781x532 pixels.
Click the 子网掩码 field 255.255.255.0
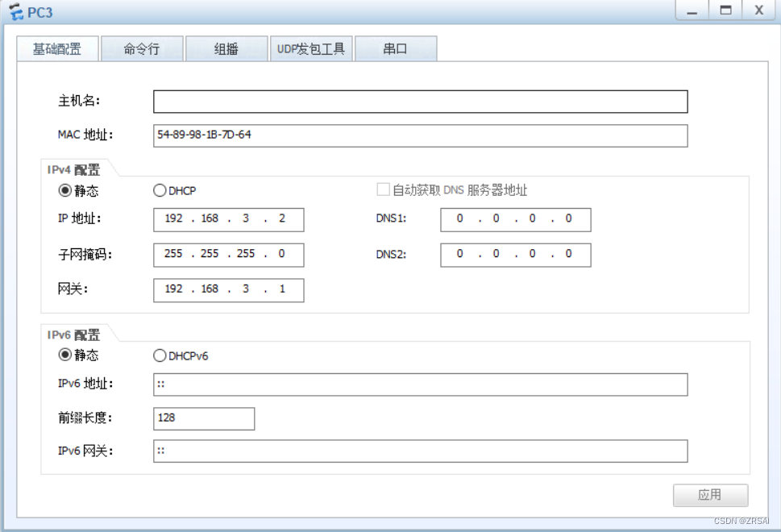[229, 255]
